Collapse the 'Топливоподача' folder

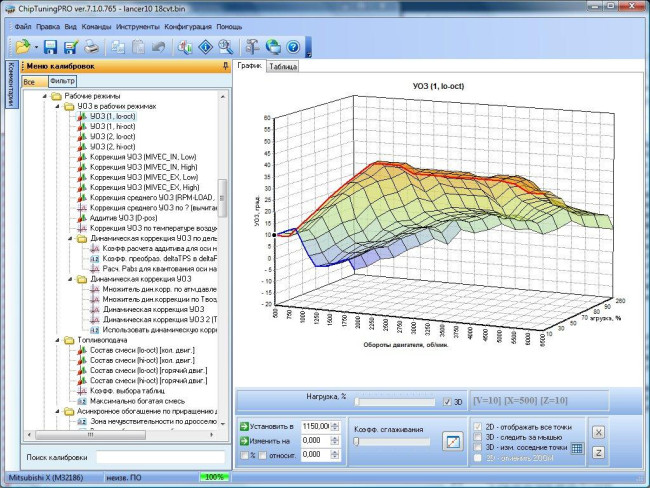click(x=58, y=340)
